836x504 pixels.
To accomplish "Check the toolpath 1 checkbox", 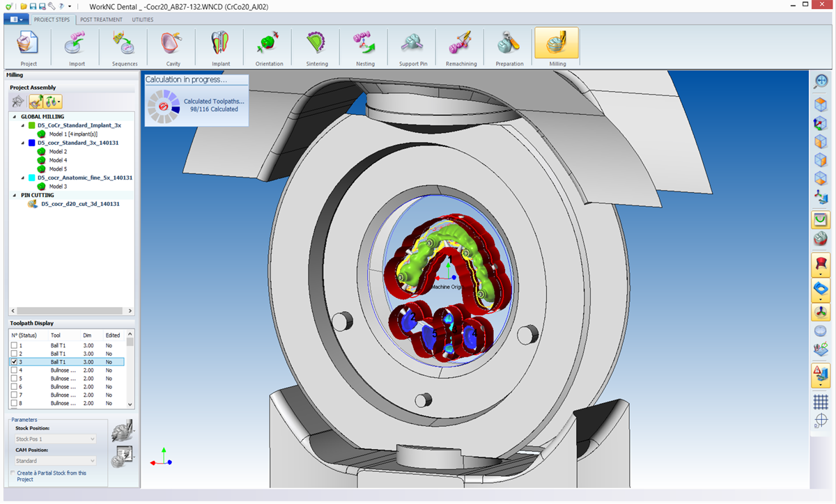I will 15,345.
